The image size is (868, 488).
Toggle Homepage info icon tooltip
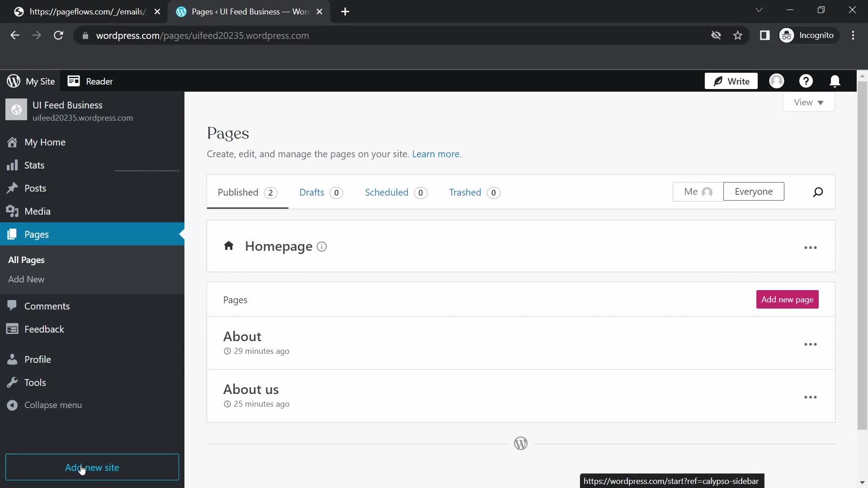(x=321, y=246)
